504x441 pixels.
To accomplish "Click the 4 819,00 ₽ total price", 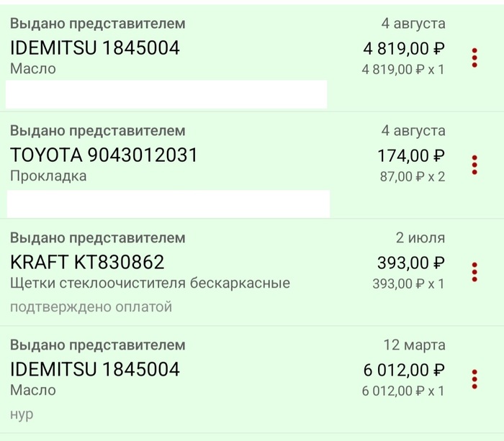I will [403, 49].
